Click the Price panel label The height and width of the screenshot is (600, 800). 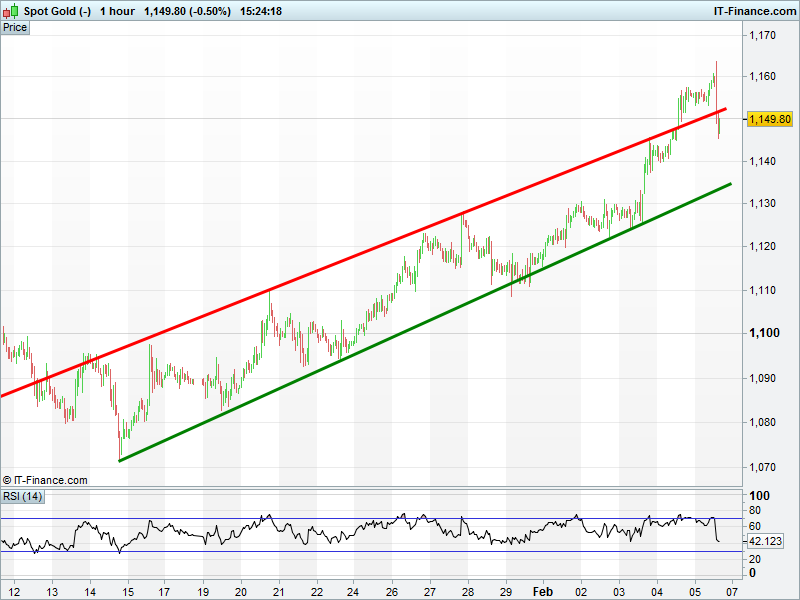(x=15, y=28)
